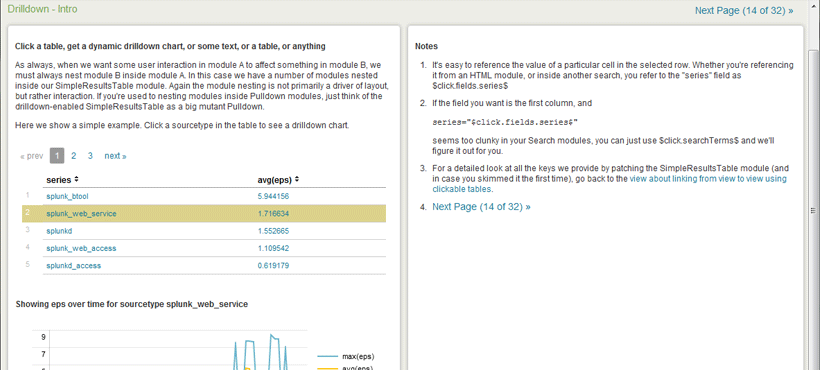Sort table by series column header
820x370 pixels.
pos(62,179)
